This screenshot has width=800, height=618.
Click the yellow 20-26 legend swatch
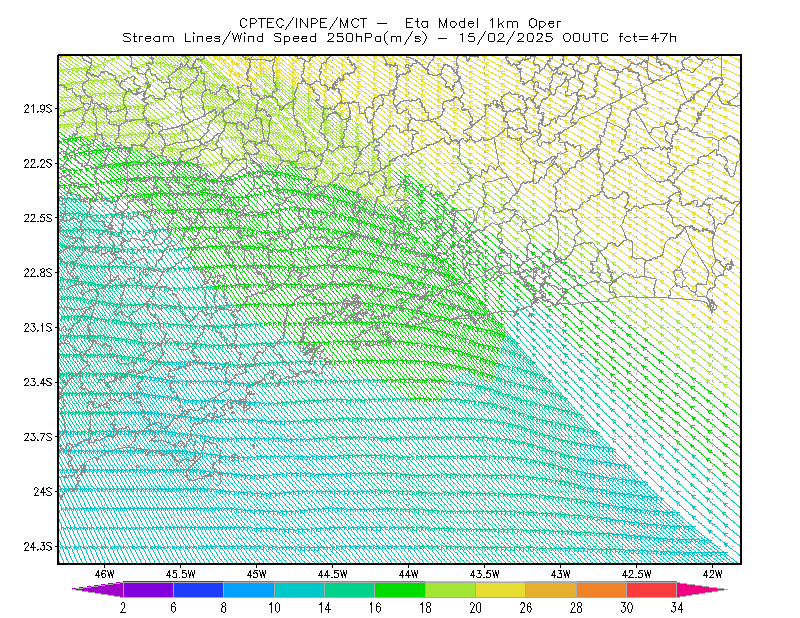(501, 589)
